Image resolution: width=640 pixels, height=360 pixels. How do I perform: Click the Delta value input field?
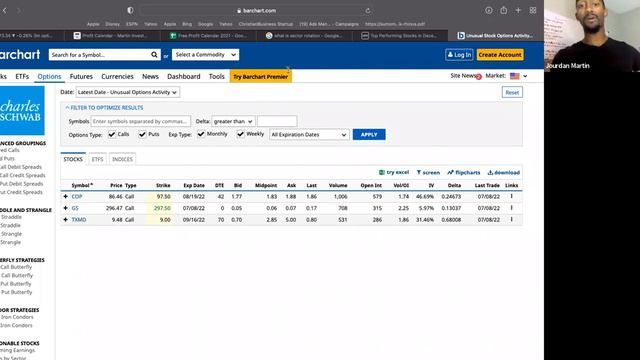(277, 121)
